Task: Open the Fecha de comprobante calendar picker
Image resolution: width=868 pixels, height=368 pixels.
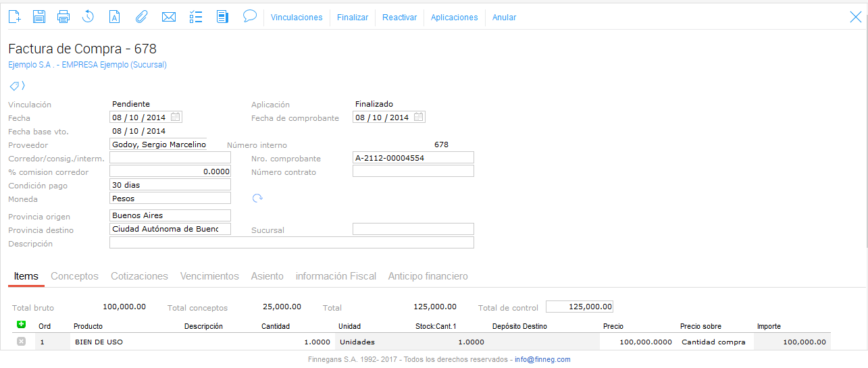Action: point(419,117)
